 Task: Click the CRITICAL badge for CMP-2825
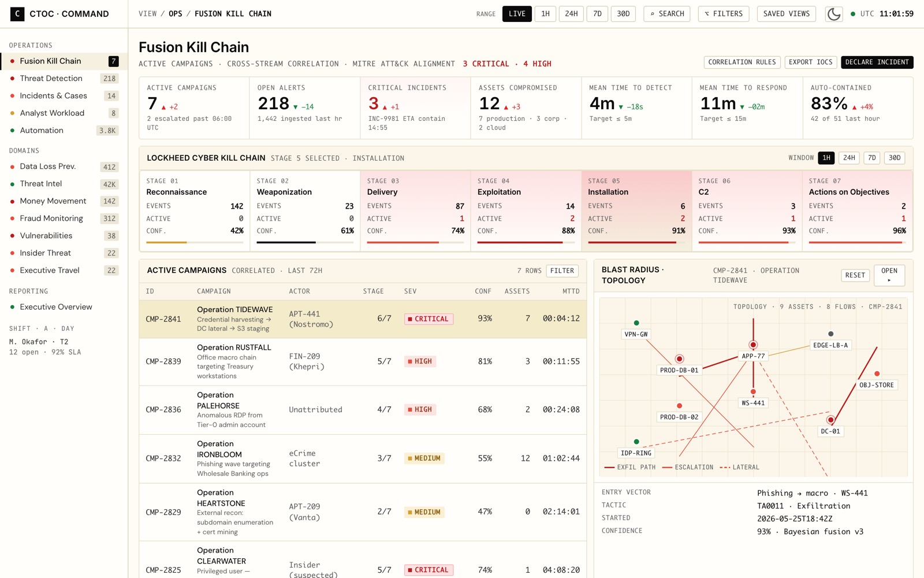pos(429,570)
